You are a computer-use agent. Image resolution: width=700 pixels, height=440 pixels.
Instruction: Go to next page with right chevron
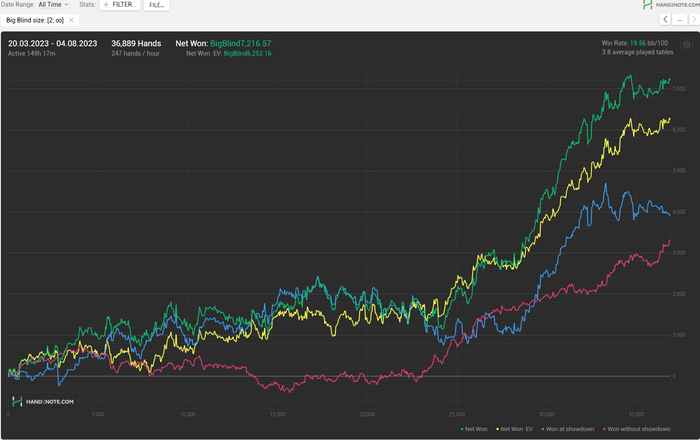[x=694, y=20]
